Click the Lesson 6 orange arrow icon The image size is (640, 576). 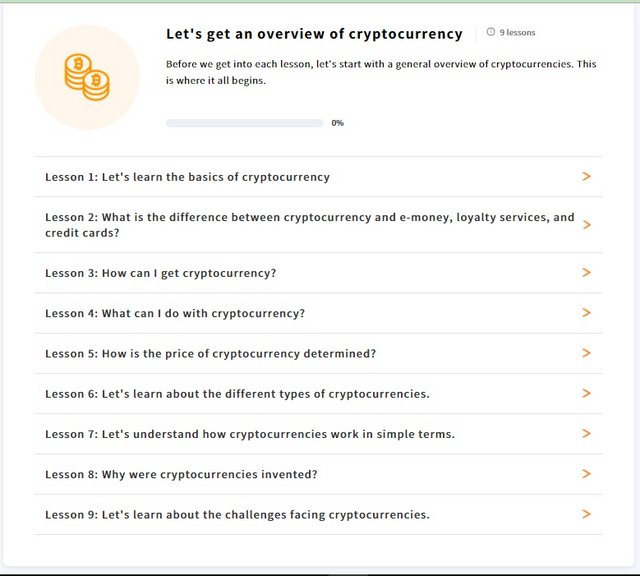pyautogui.click(x=586, y=393)
